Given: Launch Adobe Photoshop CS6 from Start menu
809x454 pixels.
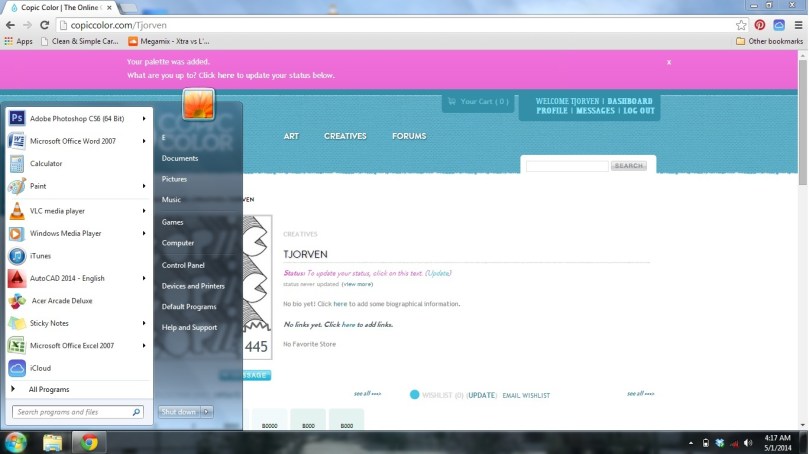Looking at the screenshot, I should click(x=76, y=118).
